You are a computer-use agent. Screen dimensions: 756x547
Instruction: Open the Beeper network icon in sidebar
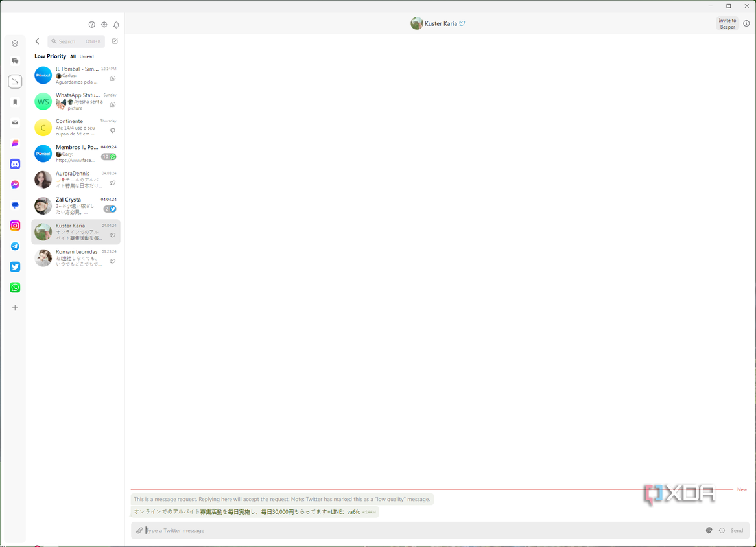tap(15, 143)
